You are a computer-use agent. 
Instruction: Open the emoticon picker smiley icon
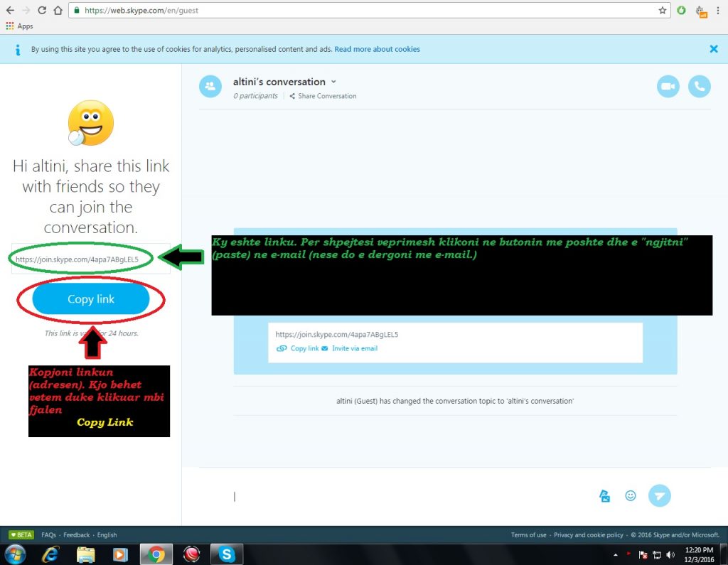pos(630,496)
